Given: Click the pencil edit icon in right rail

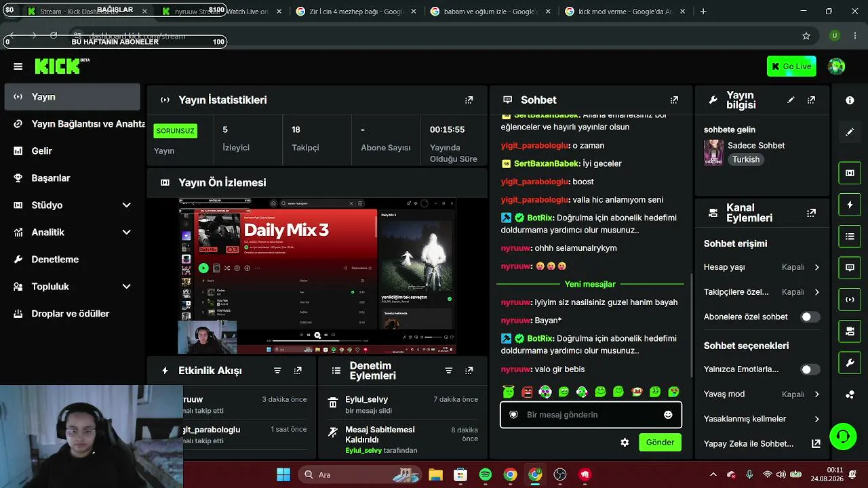Looking at the screenshot, I should [x=850, y=132].
